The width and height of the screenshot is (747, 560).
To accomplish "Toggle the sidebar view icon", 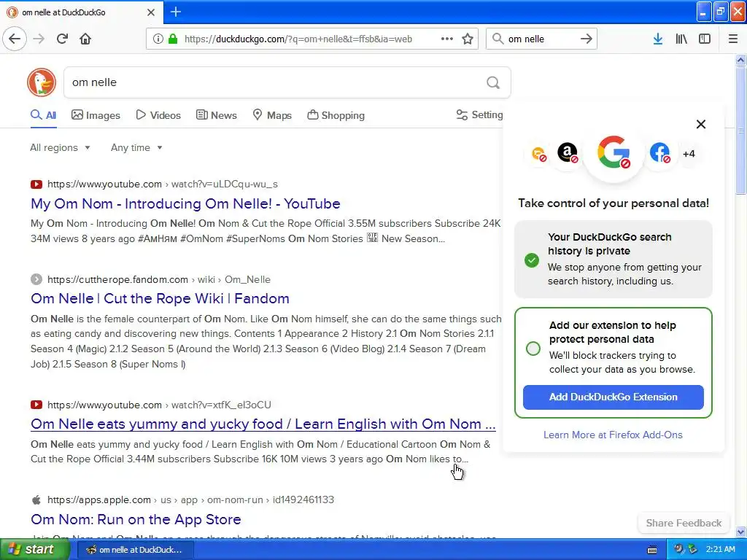I will 705,39.
